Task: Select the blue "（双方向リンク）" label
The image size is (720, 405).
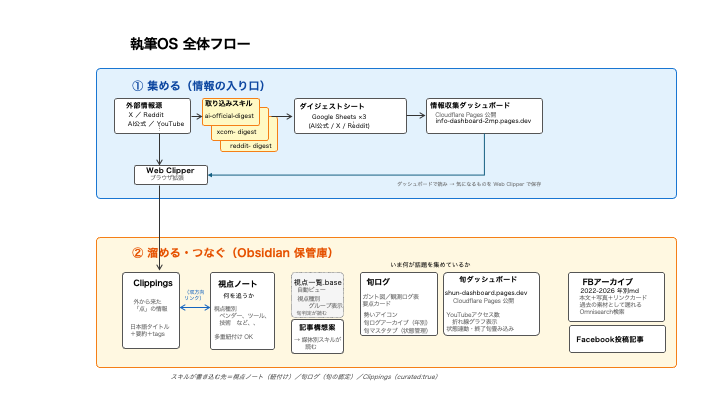Action: tap(195, 295)
